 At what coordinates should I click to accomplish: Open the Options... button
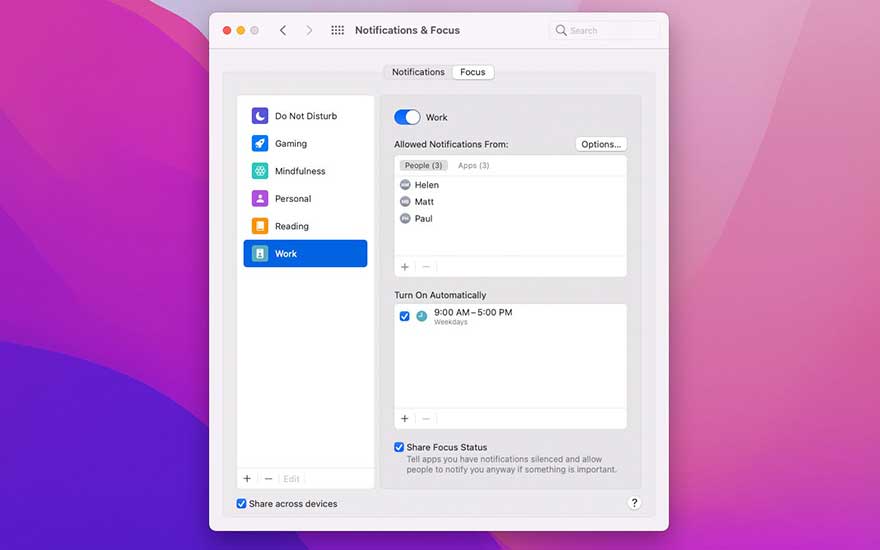tap(601, 144)
